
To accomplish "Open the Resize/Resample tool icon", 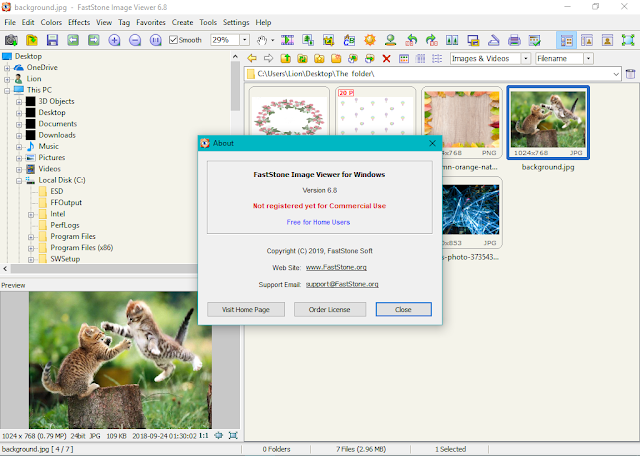I will 308,40.
